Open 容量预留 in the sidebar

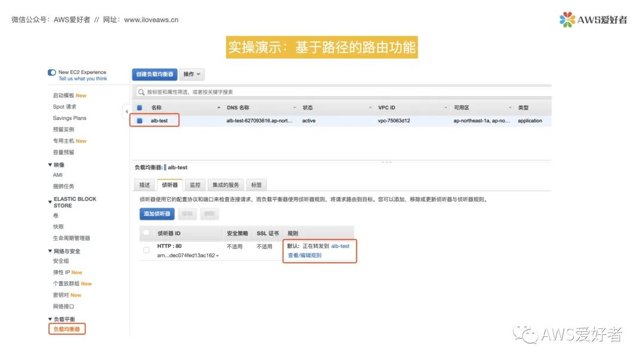pos(64,152)
